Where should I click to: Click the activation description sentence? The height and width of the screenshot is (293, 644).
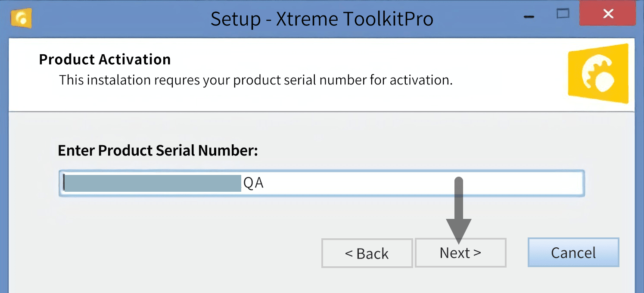(x=256, y=80)
